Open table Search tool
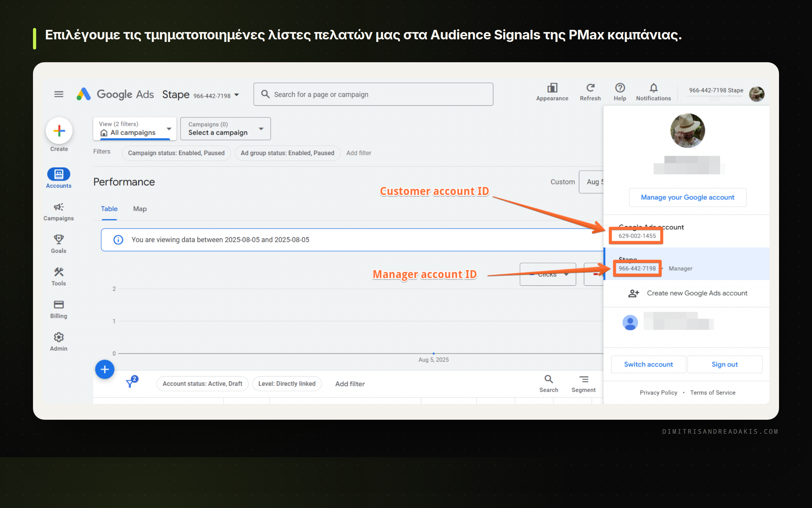 549,384
